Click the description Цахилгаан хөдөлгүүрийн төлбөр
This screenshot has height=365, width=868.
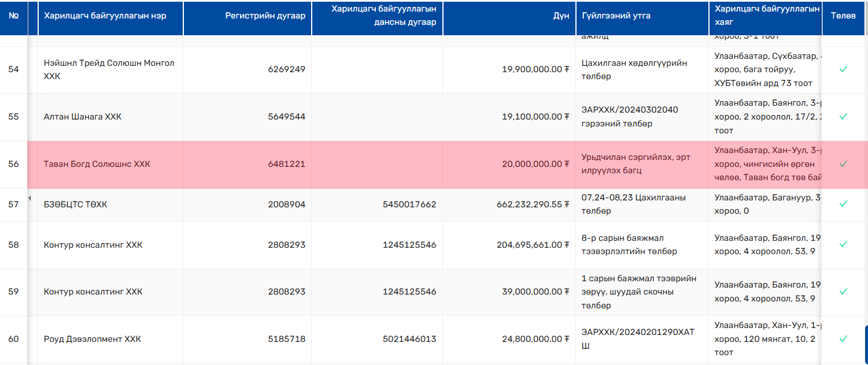[x=634, y=69]
